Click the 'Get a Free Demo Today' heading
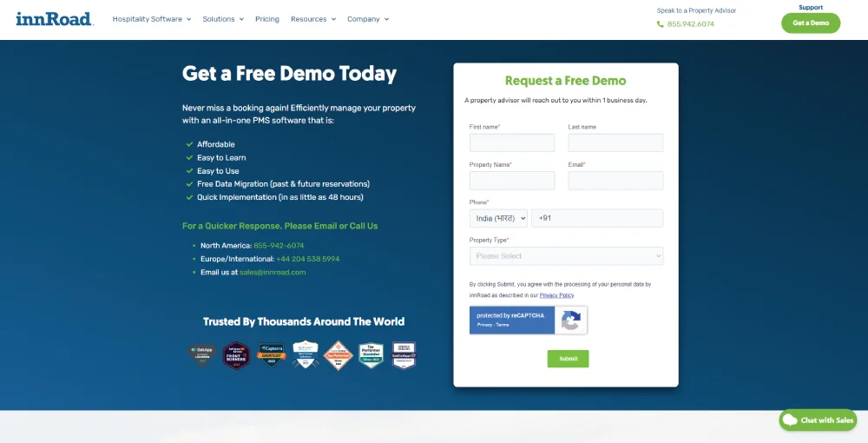This screenshot has width=868, height=443. click(290, 74)
